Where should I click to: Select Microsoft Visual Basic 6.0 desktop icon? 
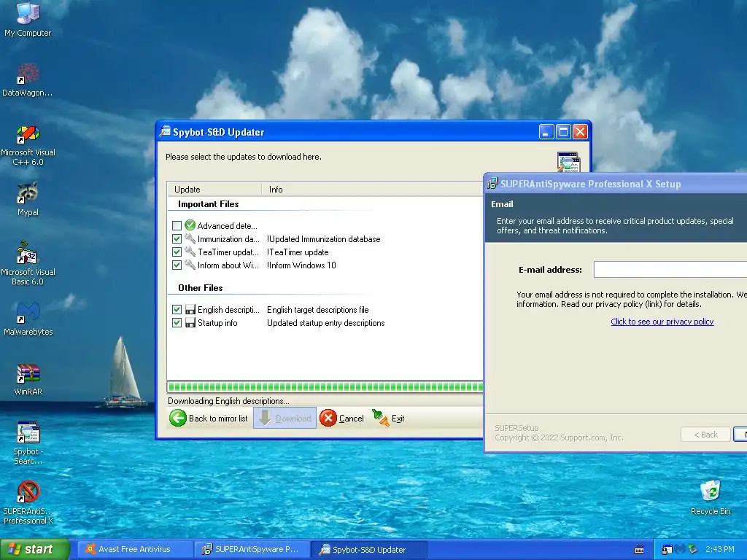28,262
